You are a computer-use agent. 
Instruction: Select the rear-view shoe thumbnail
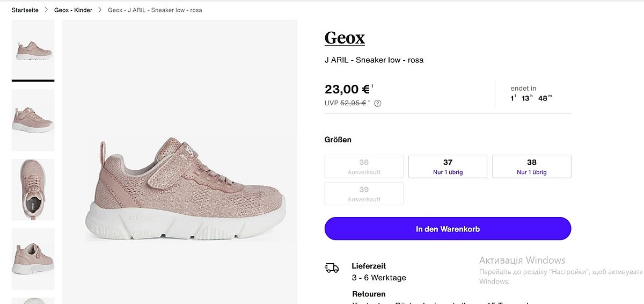click(x=33, y=258)
